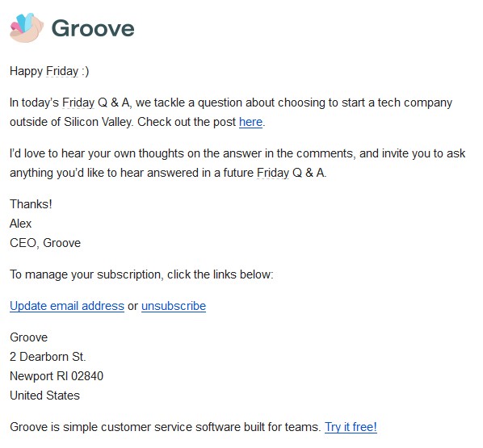The width and height of the screenshot is (483, 448).
Task: Click the 'United States' country line
Action: point(44,396)
